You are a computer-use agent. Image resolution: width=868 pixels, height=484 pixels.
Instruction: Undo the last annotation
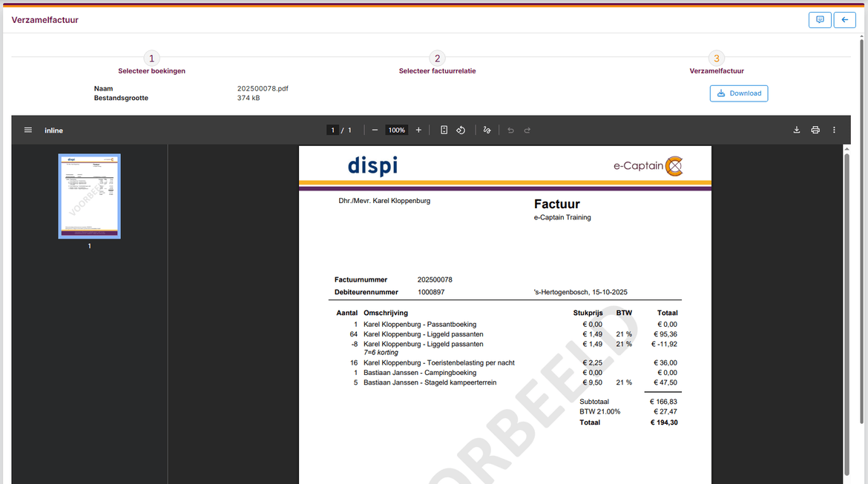point(510,130)
